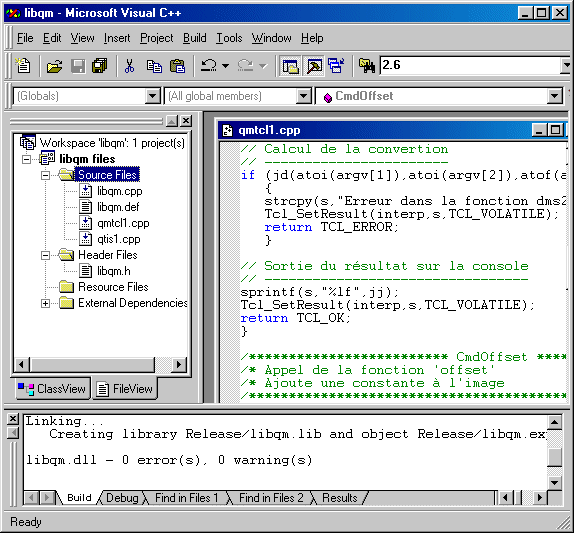Collapse the libqm files project node
Screen dimensions: 574x533
coord(26,159)
